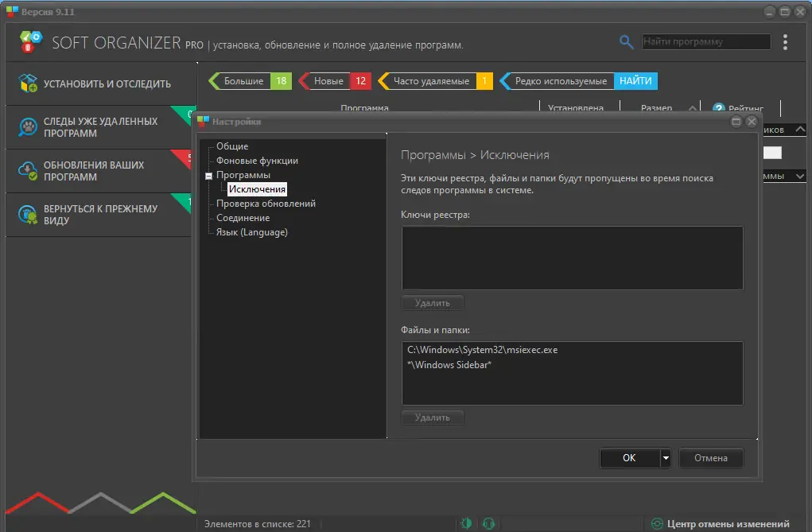Click the green bug icon in status bar
Screen dimensions: 812x532
pyautogui.click(x=466, y=523)
